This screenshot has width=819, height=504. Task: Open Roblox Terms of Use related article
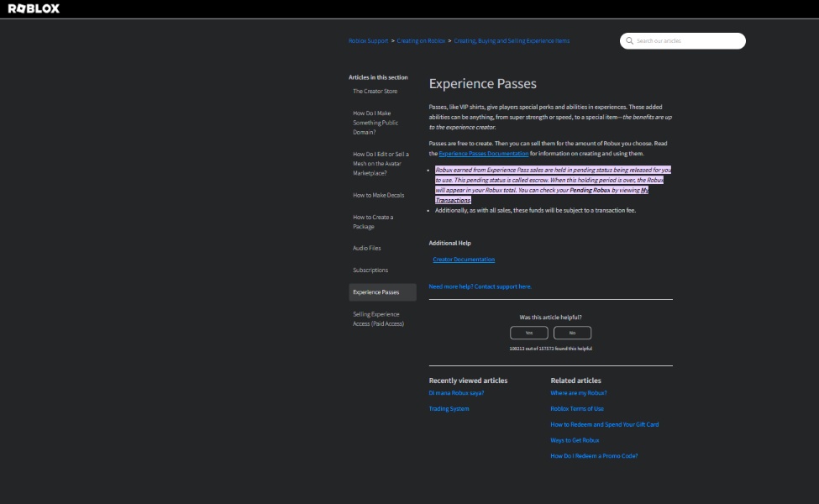[577, 409]
